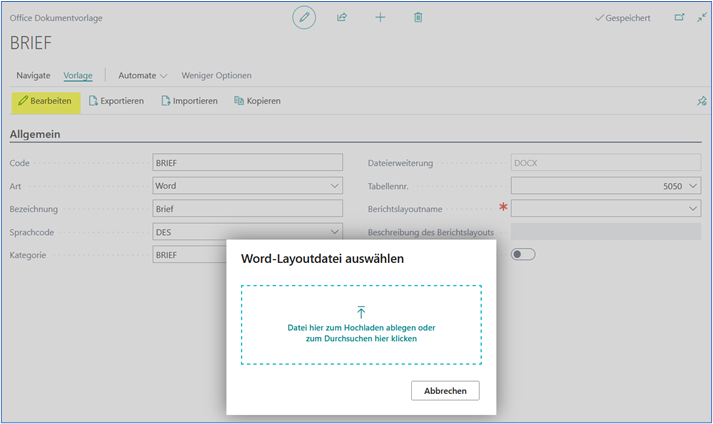Click upload arrow icon in drop zone

click(361, 312)
